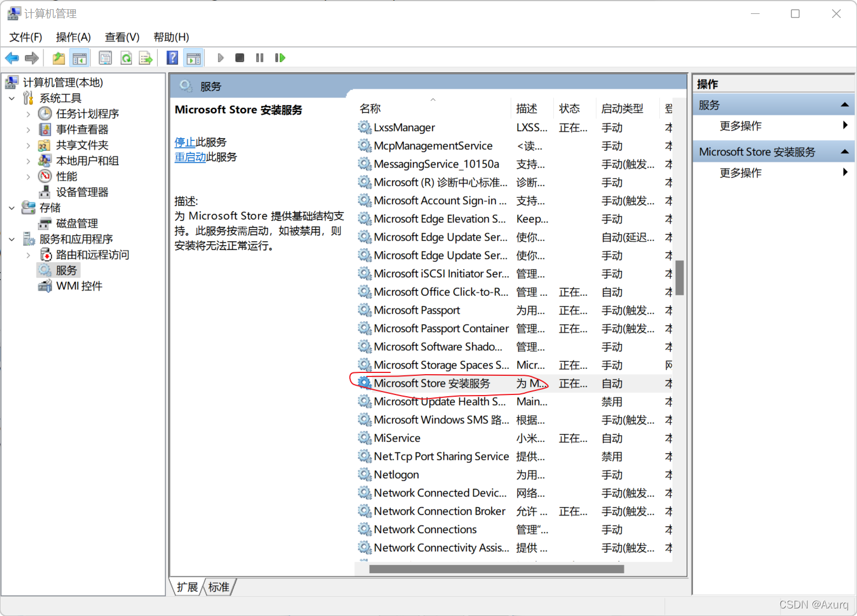Viewport: 857px width, 616px height.
Task: Expand the 任务计划程序 node chevron
Action: (28, 114)
